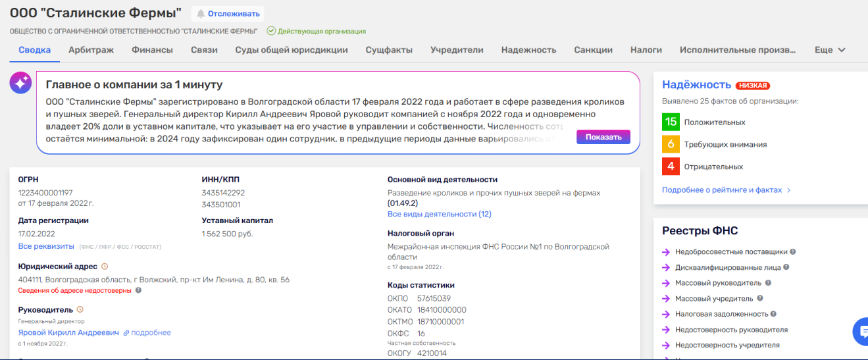The image size is (868, 360).
Task: Click the red 4 negative facts box
Action: point(671,167)
